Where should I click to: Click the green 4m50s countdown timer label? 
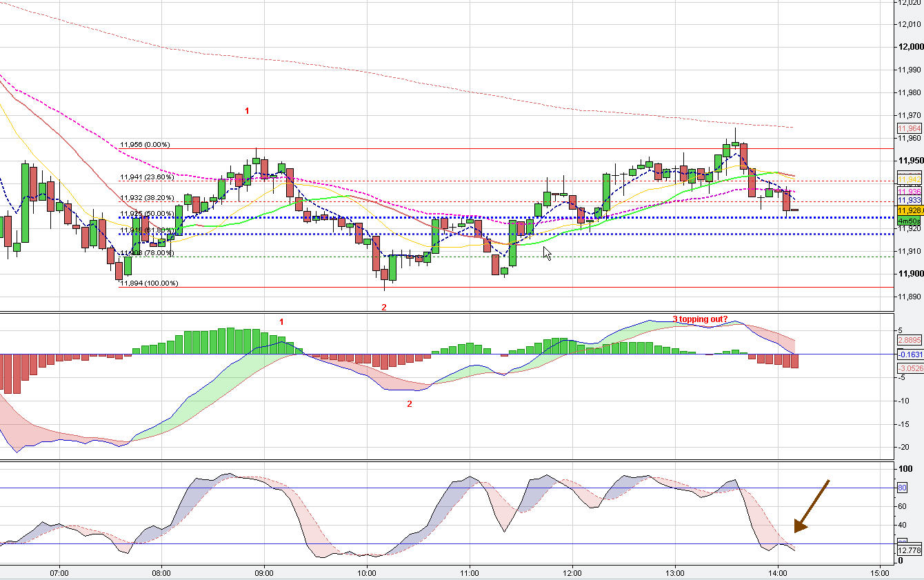pos(910,219)
